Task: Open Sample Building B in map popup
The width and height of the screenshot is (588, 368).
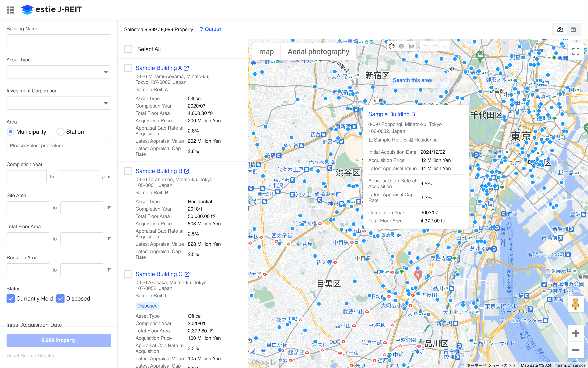Action: (x=391, y=114)
